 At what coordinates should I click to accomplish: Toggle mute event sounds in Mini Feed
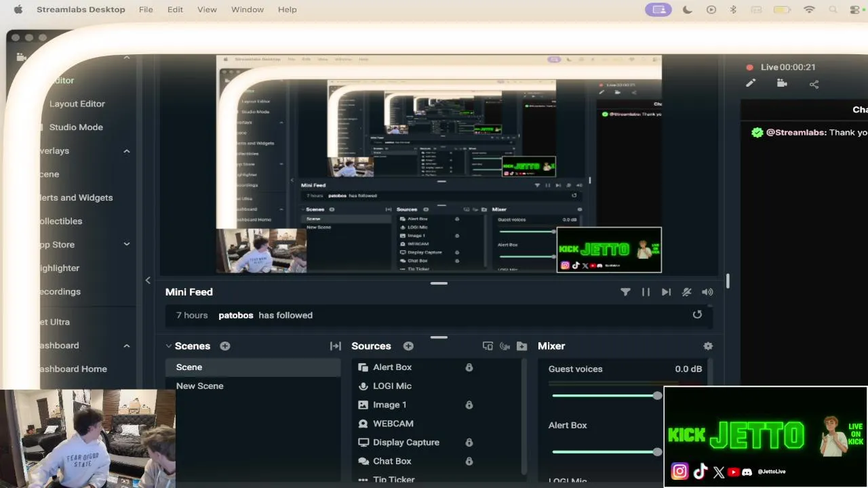click(686, 292)
